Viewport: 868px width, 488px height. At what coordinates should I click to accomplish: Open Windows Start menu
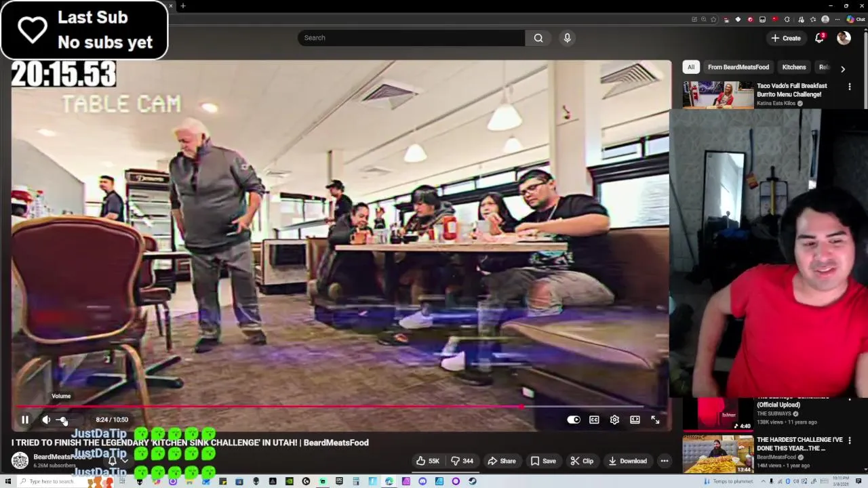click(7, 481)
